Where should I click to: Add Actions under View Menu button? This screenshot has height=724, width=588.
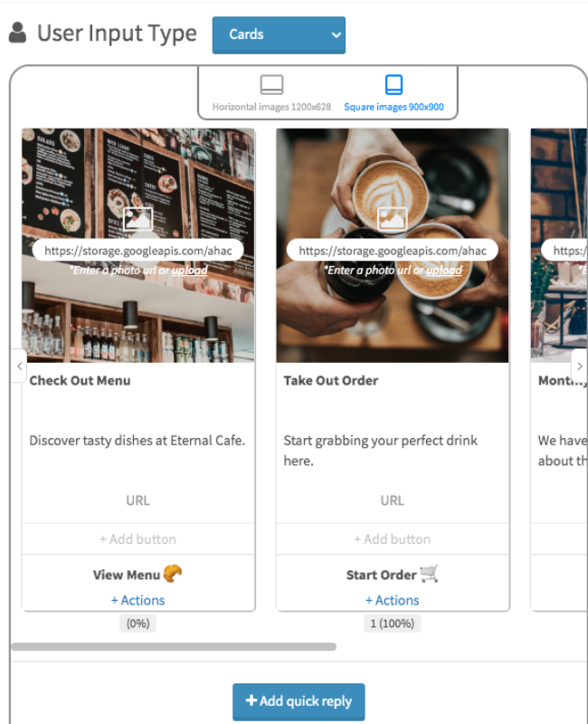point(138,600)
